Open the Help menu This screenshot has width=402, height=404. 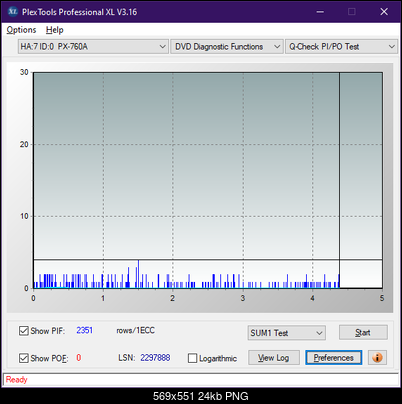[x=55, y=30]
